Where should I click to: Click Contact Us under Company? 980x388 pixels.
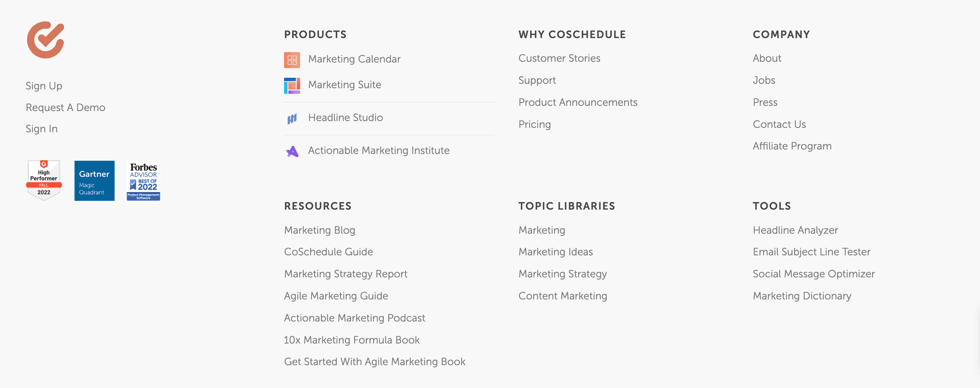click(x=779, y=124)
